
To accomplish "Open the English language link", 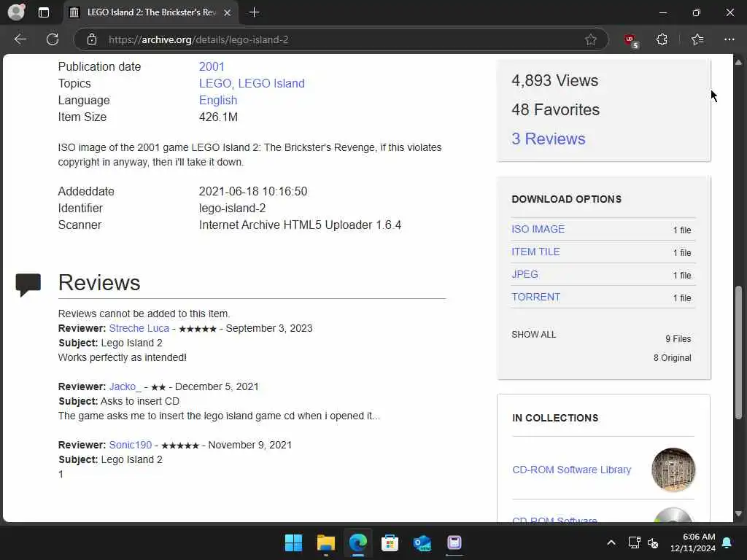I will (218, 101).
